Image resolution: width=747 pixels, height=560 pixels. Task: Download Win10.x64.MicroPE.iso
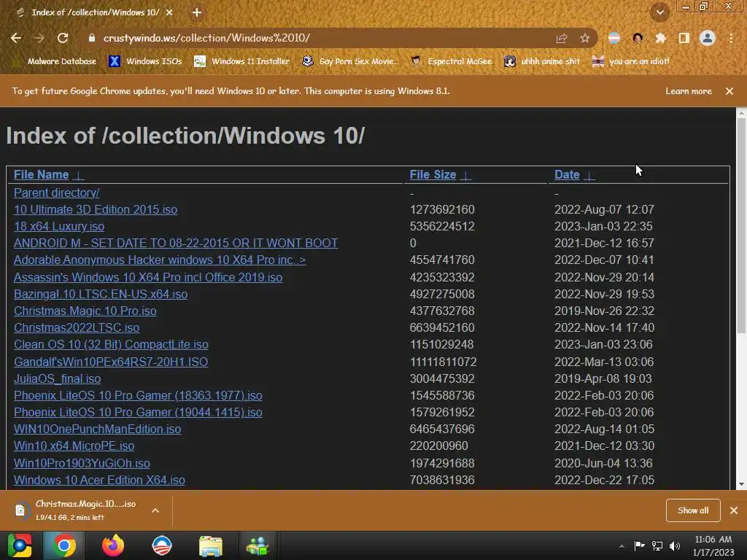pyautogui.click(x=74, y=446)
